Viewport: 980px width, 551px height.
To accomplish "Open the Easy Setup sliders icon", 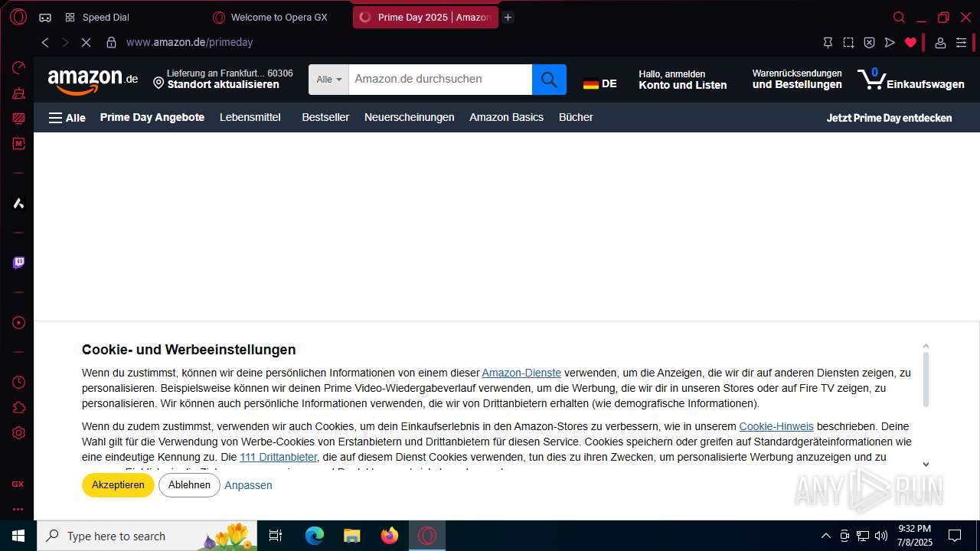I will coord(961,43).
